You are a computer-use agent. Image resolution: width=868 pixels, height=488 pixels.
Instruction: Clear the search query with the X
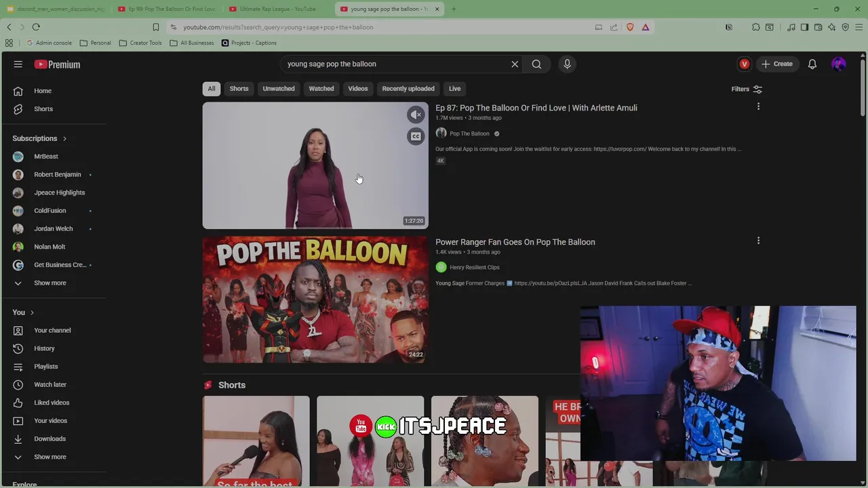[515, 64]
